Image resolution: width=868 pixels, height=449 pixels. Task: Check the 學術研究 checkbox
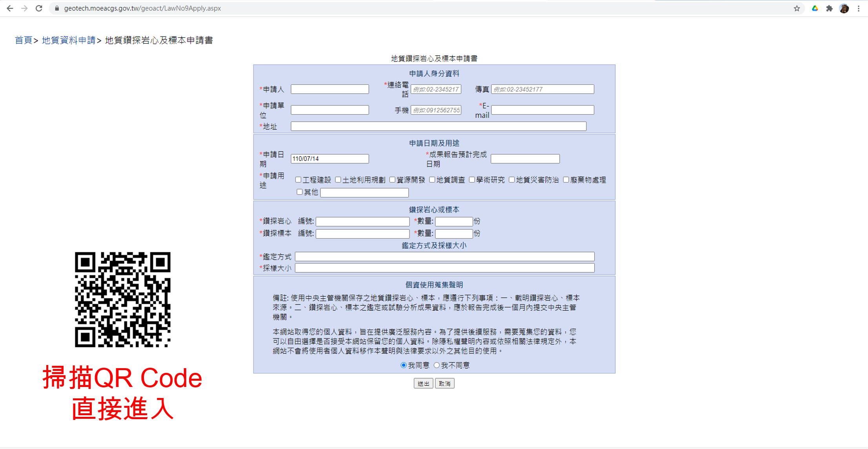pyautogui.click(x=472, y=180)
